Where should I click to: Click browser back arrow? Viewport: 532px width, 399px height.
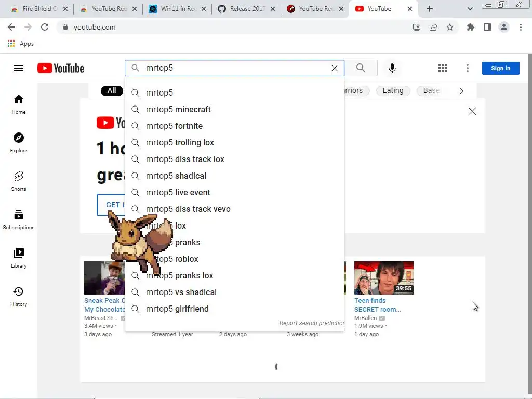[x=11, y=27]
